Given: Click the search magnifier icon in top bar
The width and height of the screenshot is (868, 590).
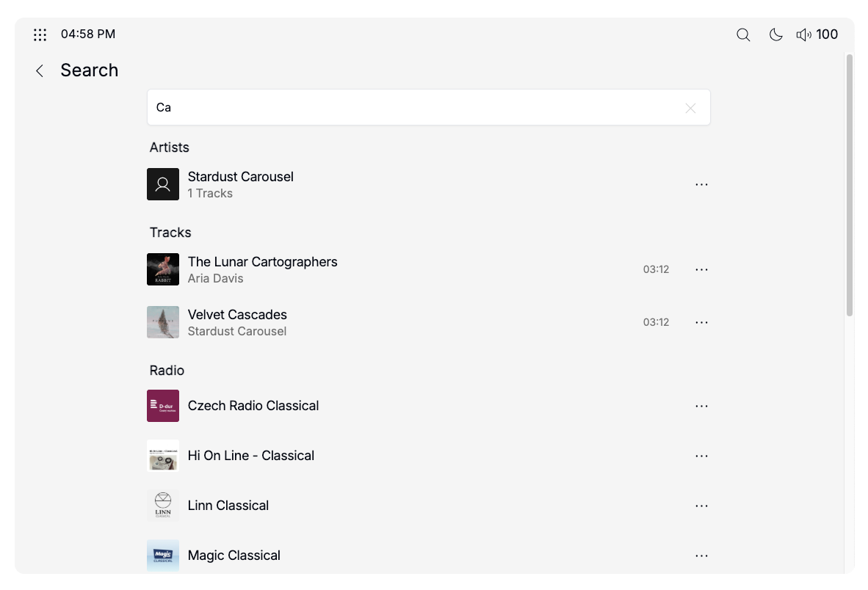Looking at the screenshot, I should point(743,34).
